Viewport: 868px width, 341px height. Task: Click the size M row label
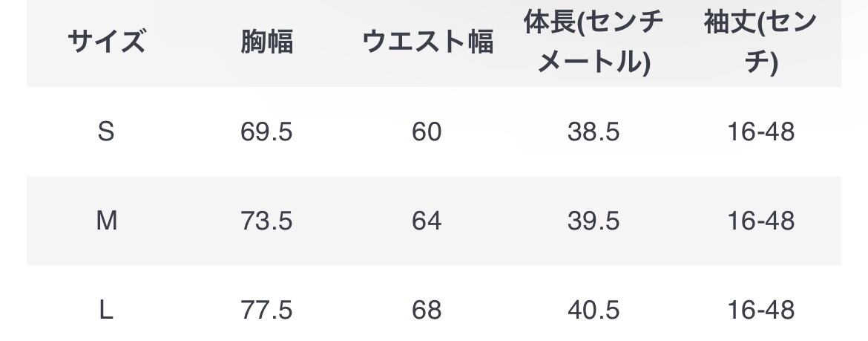[106, 221]
